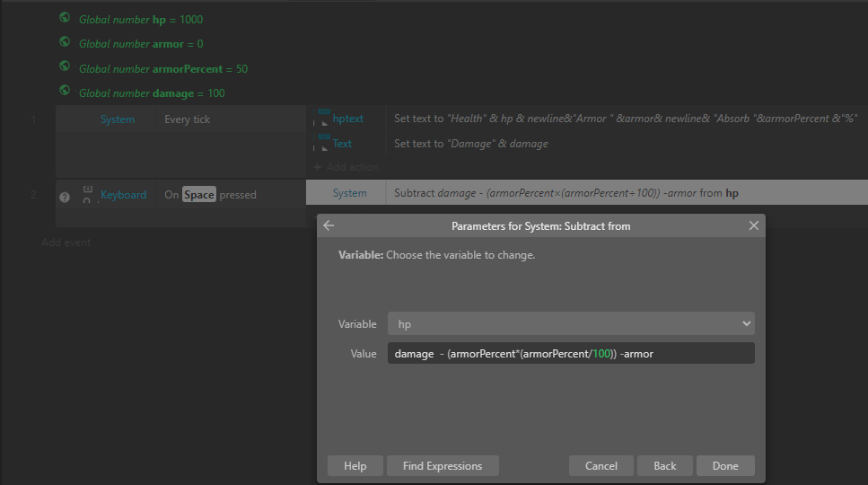The width and height of the screenshot is (868, 485).
Task: Click the Keyboard object icon in event 2
Action: (87, 194)
